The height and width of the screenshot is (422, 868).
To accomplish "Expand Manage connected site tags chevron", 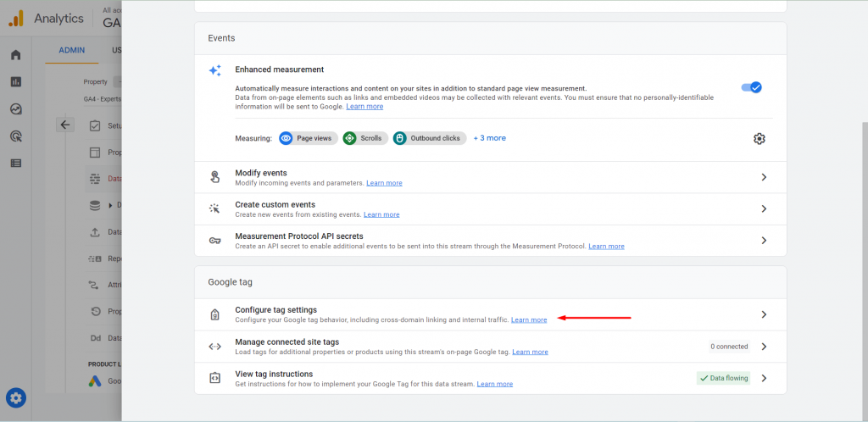I will coord(764,347).
